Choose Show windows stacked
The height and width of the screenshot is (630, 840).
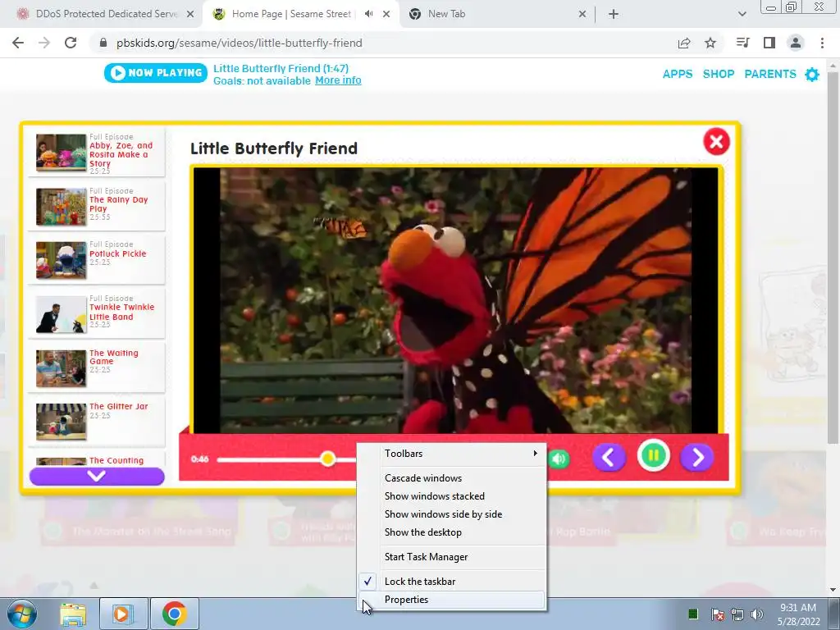pos(452,496)
